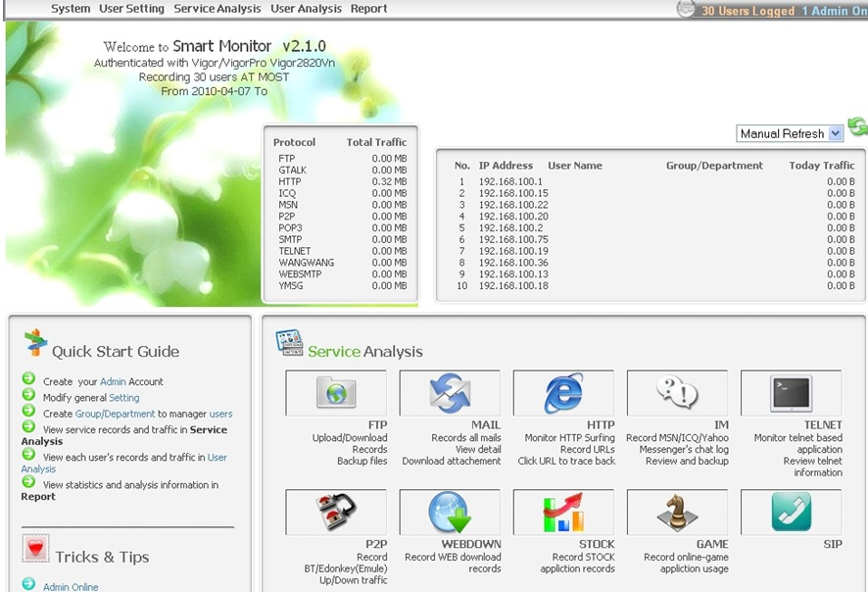868x592 pixels.
Task: Open the GAME chess knight icon
Action: pos(677,512)
